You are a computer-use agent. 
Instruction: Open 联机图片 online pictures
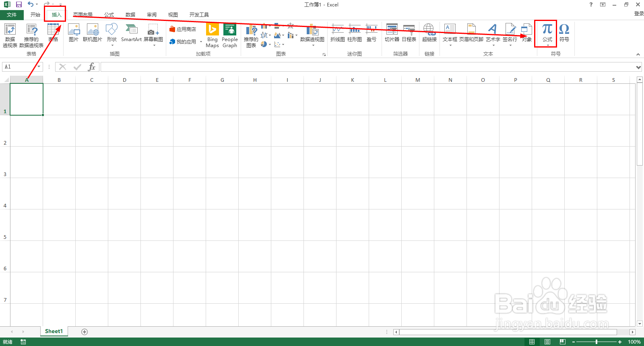(93, 33)
